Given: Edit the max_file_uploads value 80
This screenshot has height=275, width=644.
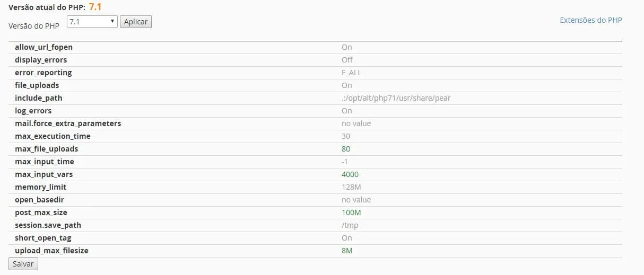Looking at the screenshot, I should pyautogui.click(x=346, y=149).
